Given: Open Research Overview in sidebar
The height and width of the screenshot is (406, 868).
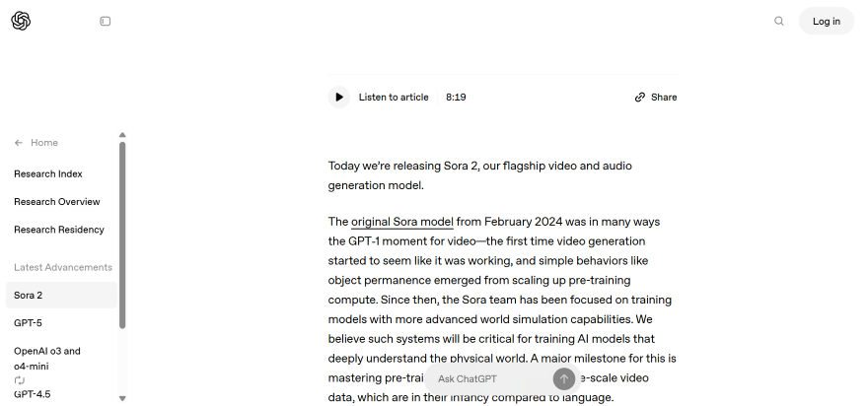Looking at the screenshot, I should point(57,202).
